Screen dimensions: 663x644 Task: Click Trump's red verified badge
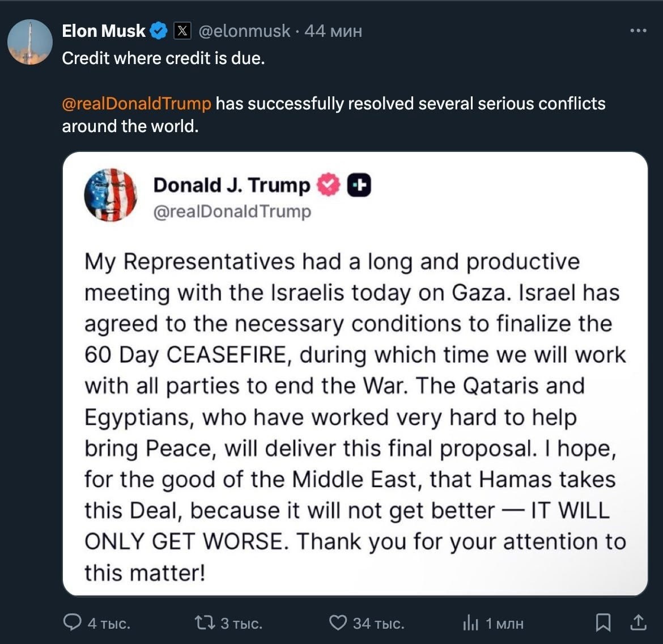(328, 185)
